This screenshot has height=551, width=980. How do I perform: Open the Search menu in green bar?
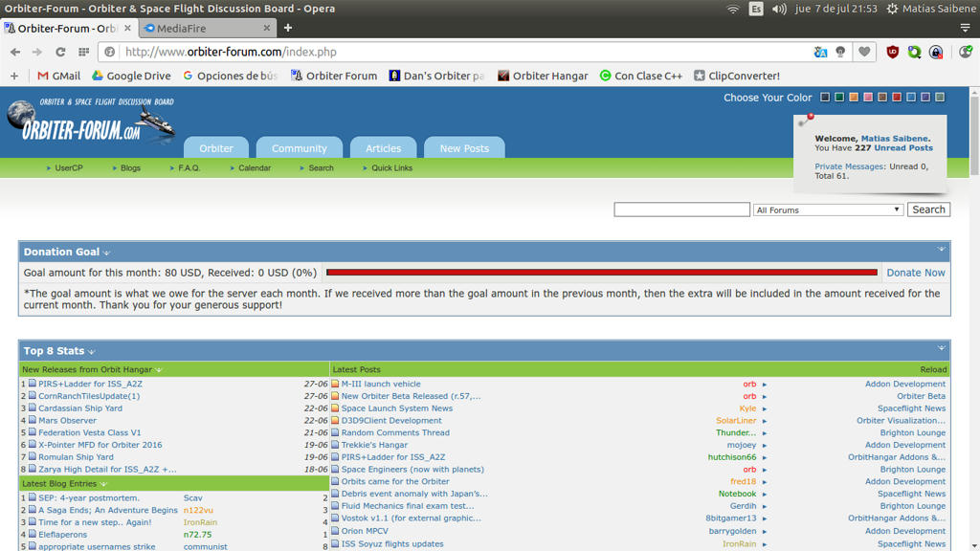(x=321, y=168)
